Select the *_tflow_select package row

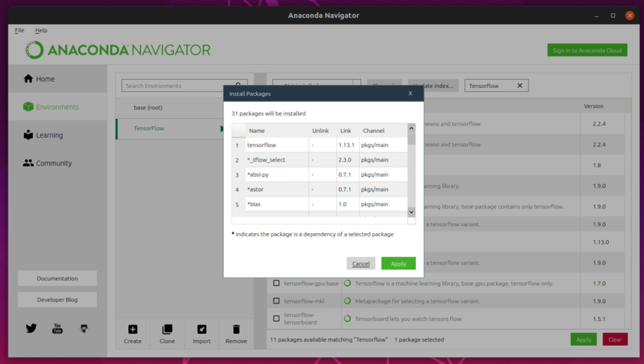(x=319, y=160)
